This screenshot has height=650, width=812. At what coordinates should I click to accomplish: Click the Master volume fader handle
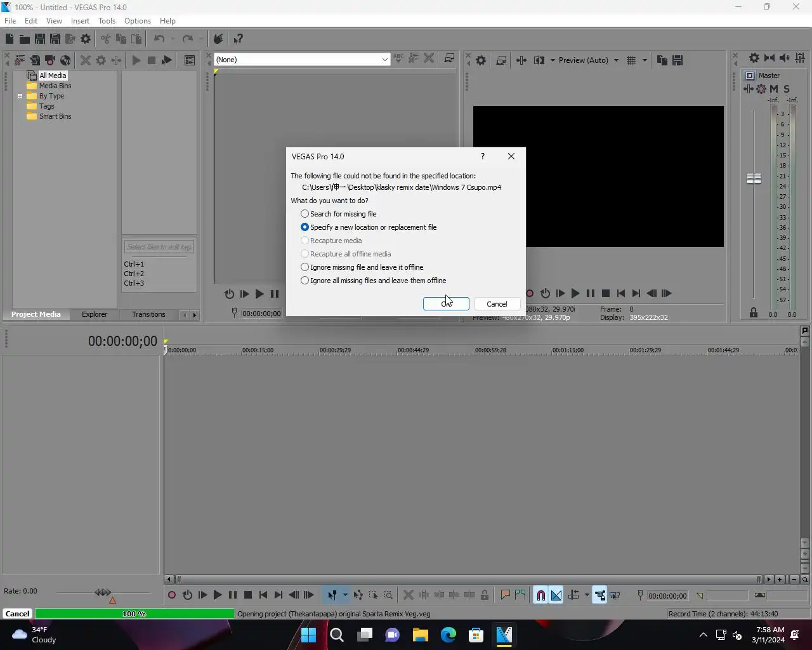point(754,179)
